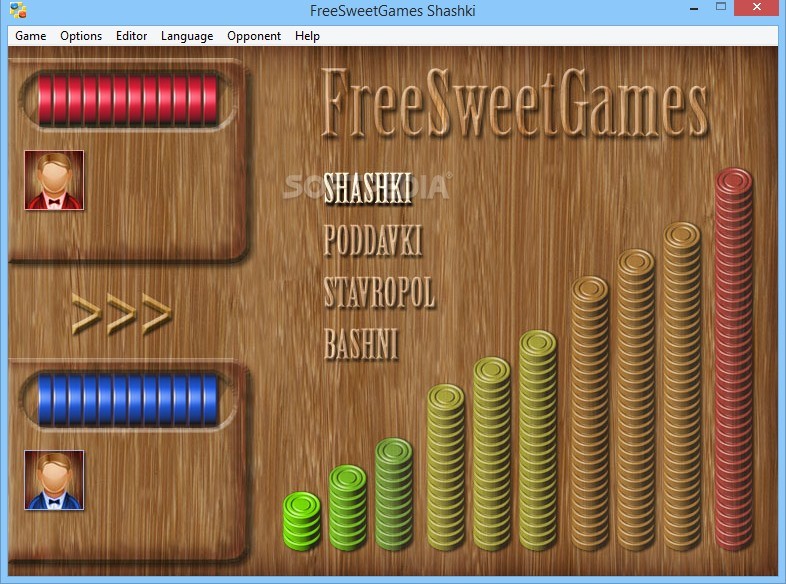The width and height of the screenshot is (786, 584).
Task: Close the FreeSweetGames Shashki window
Action: (x=757, y=8)
